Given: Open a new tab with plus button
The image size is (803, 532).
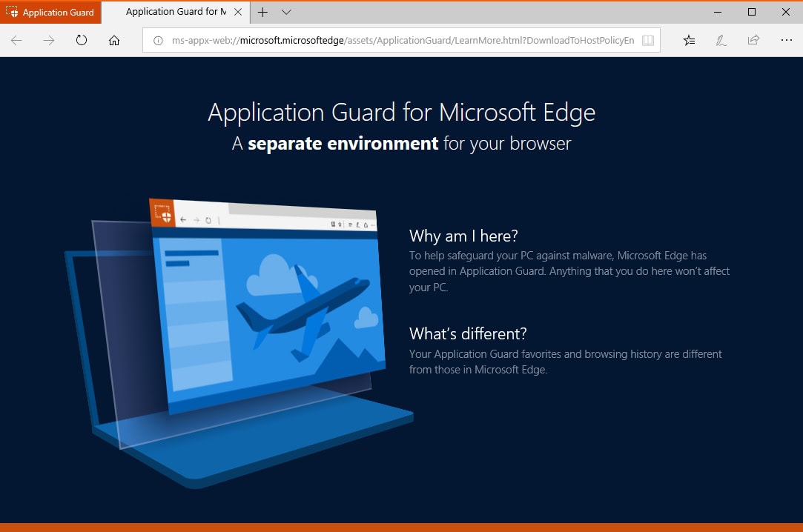Looking at the screenshot, I should (262, 12).
